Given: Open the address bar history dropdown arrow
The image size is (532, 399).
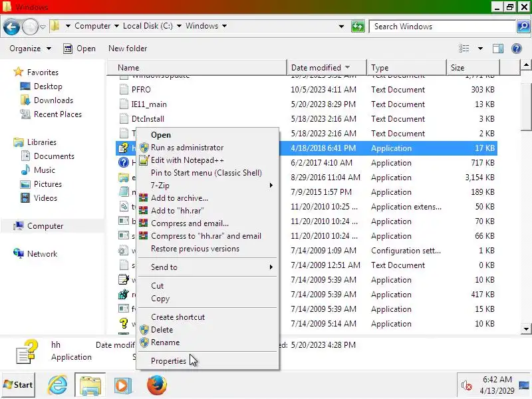Looking at the screenshot, I should click(x=341, y=26).
